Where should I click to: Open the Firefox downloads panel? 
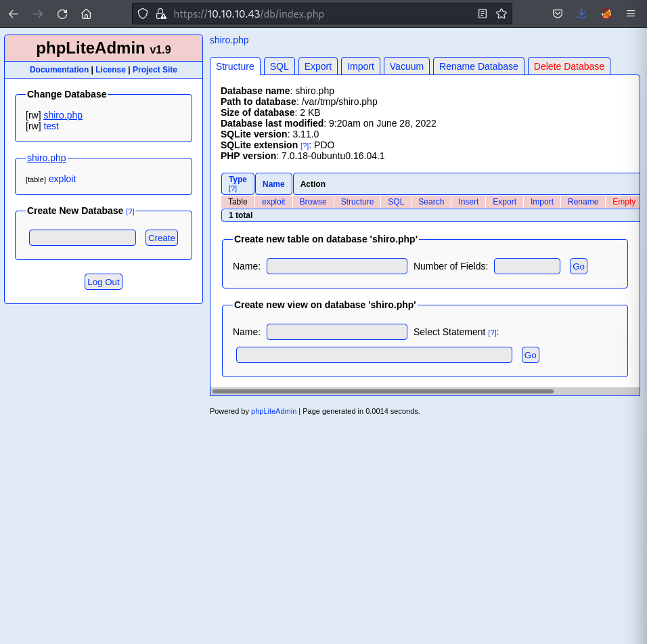[581, 14]
